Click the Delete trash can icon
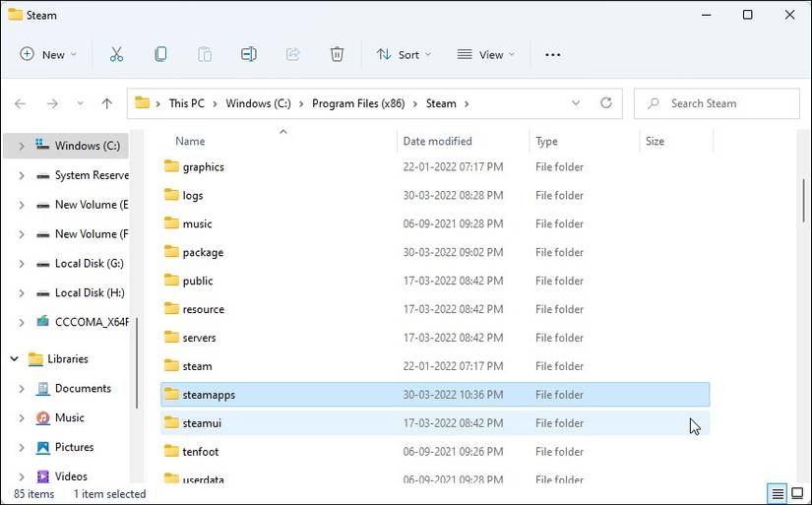 click(338, 54)
